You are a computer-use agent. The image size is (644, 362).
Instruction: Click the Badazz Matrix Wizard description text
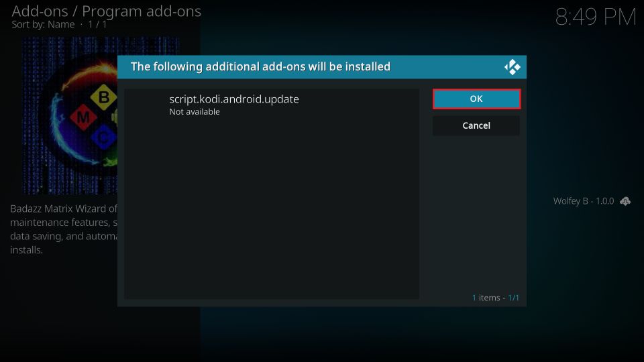pyautogui.click(x=64, y=229)
